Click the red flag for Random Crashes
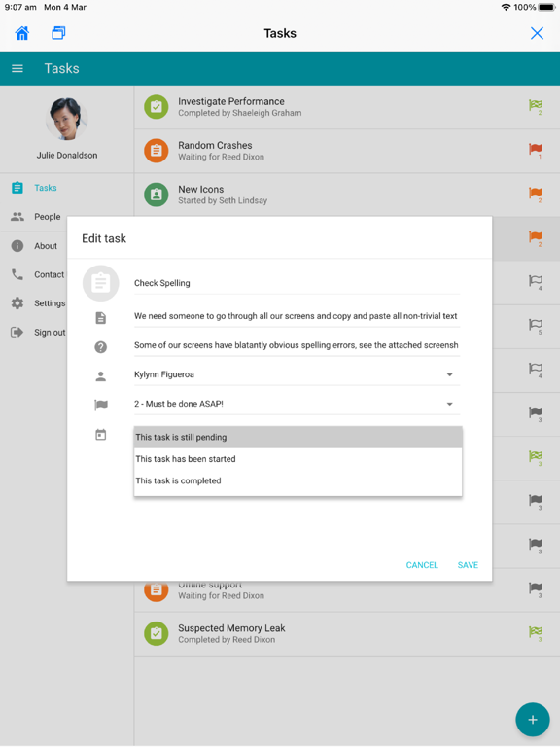This screenshot has height=747, width=560. [x=536, y=150]
